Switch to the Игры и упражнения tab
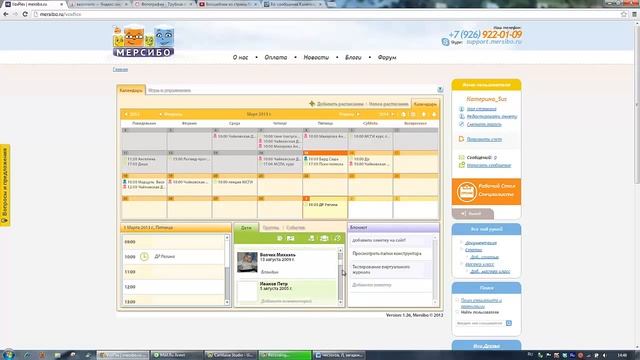This screenshot has height=360, width=640. pyautogui.click(x=169, y=90)
